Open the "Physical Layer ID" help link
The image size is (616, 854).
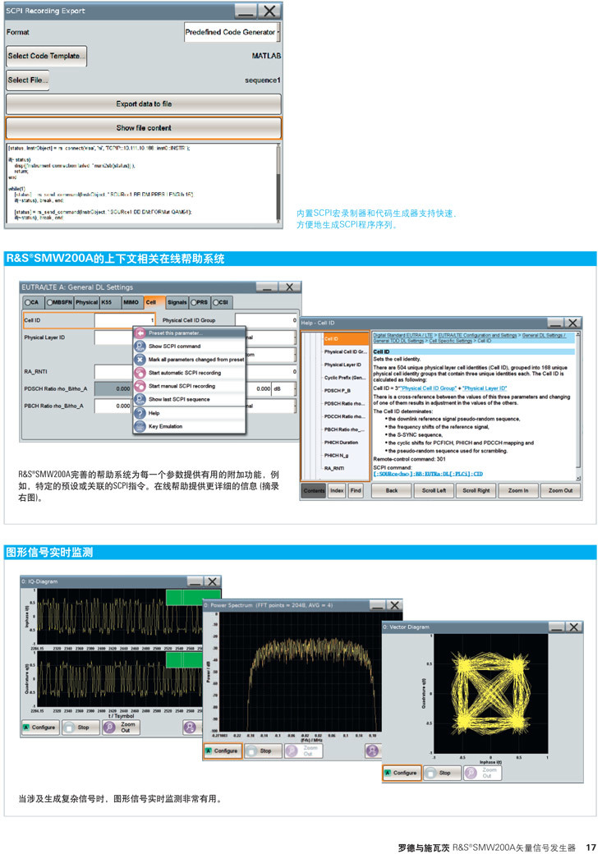coord(485,388)
